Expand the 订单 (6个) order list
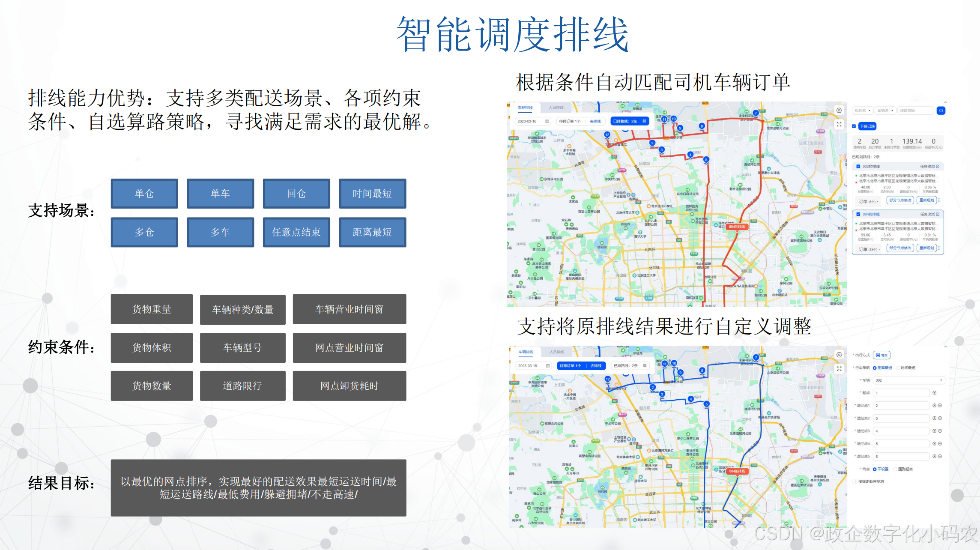The image size is (980, 550). (869, 201)
